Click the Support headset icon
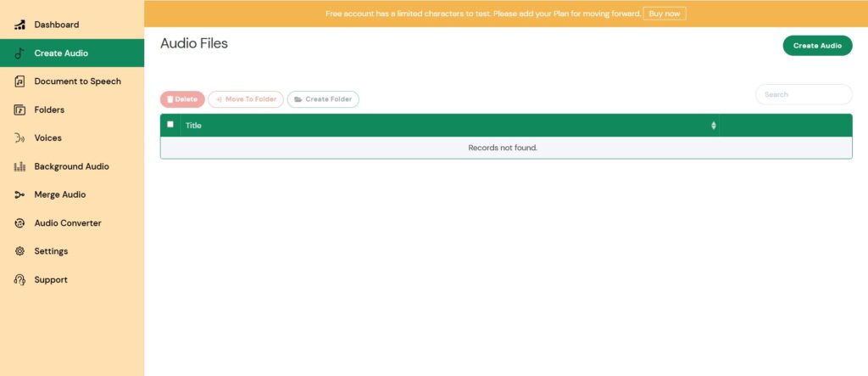 point(20,279)
